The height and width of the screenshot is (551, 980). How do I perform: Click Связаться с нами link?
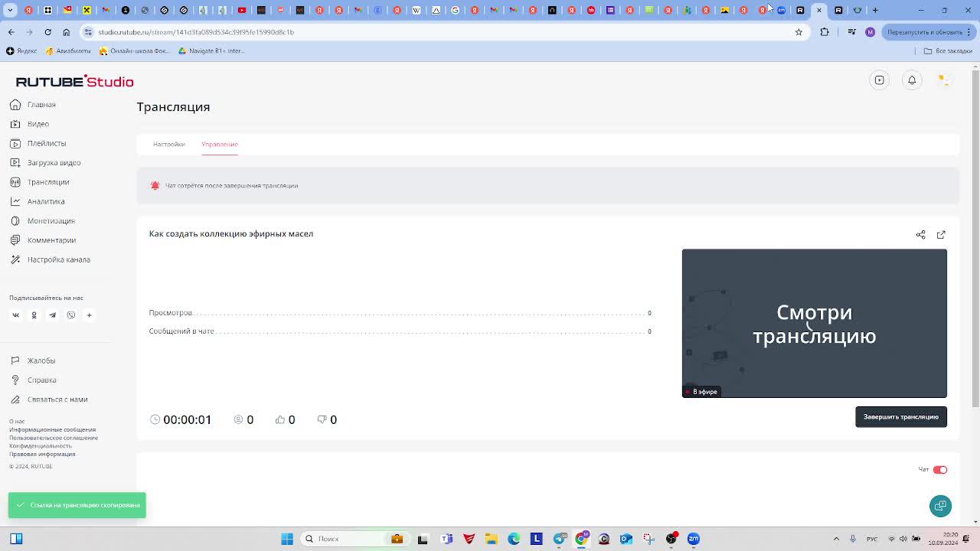click(x=49, y=399)
